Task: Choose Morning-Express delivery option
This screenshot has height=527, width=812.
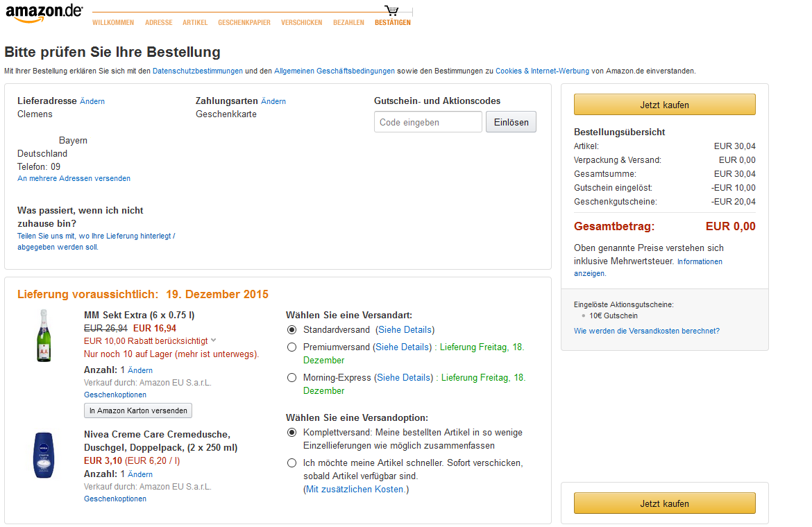Action: pyautogui.click(x=292, y=377)
